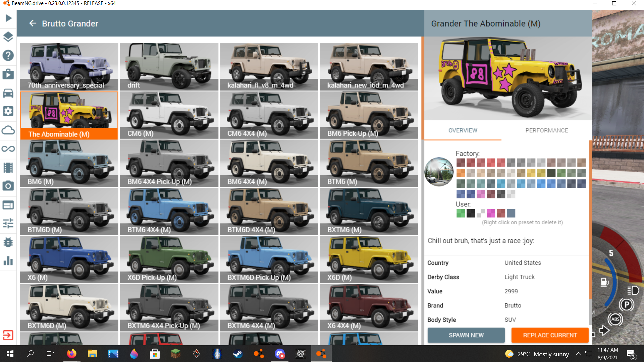Open the notification center icon
This screenshot has width=644, height=362.
click(x=631, y=354)
